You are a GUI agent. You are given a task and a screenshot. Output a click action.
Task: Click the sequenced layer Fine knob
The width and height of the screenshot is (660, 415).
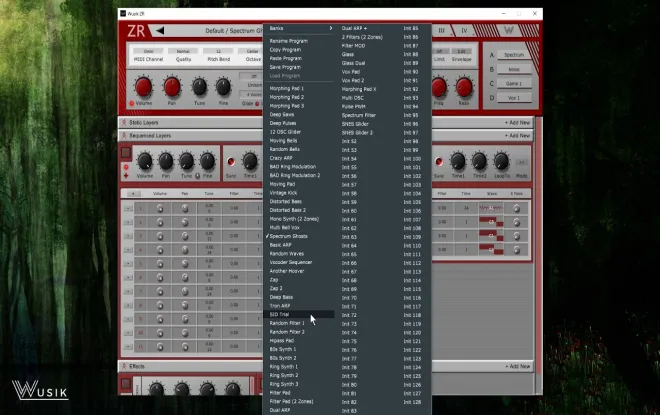tap(207, 161)
